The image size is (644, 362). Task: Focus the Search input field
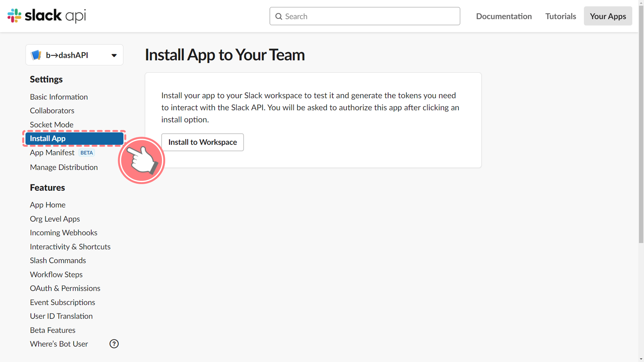point(365,16)
